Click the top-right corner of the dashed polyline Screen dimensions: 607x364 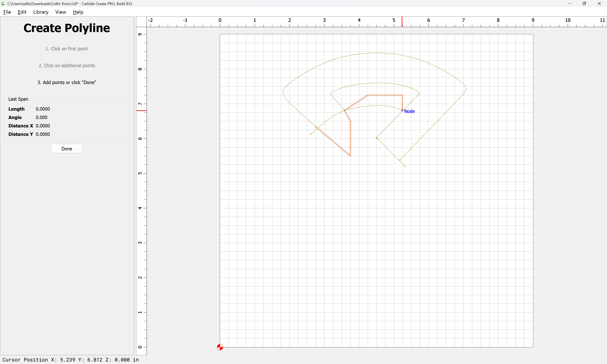pos(402,95)
